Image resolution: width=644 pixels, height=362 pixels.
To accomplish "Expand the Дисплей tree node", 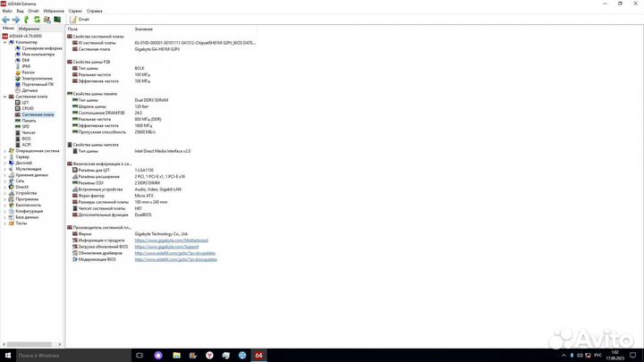I will (x=3, y=163).
